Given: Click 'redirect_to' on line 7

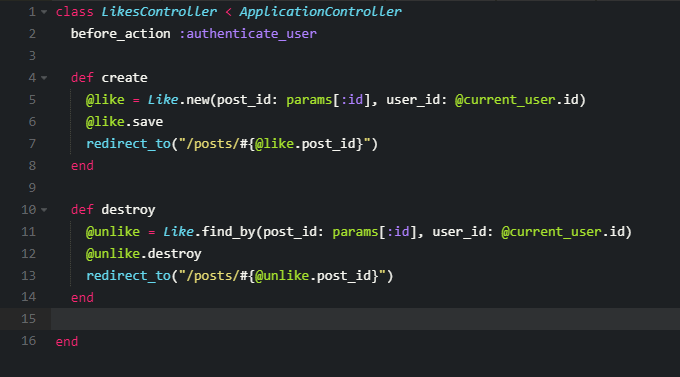Looking at the screenshot, I should pos(128,144).
